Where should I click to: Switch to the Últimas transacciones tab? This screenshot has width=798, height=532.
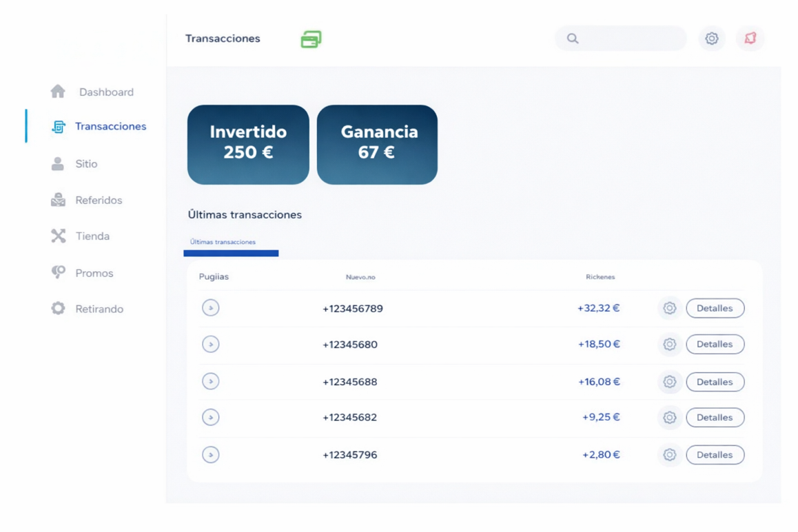click(222, 242)
